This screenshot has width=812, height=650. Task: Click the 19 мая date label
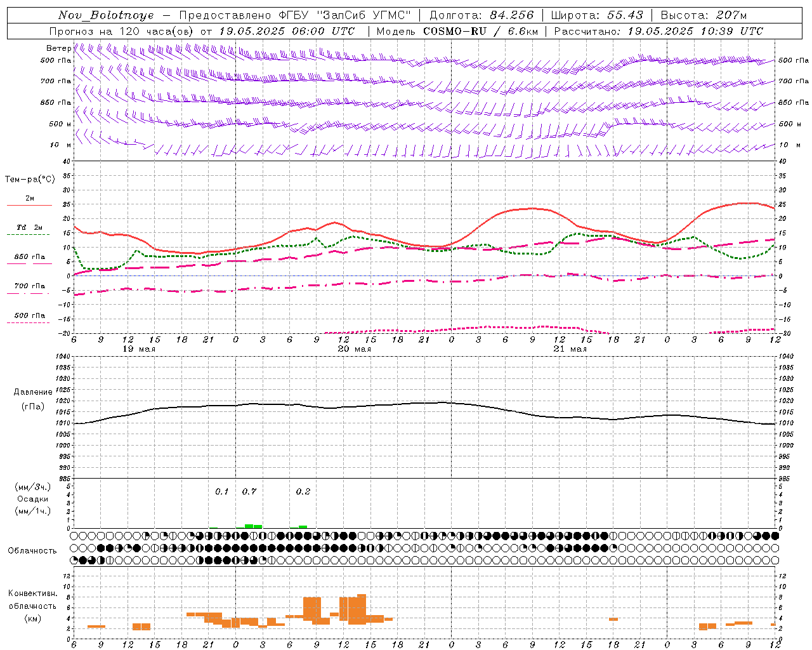[139, 349]
